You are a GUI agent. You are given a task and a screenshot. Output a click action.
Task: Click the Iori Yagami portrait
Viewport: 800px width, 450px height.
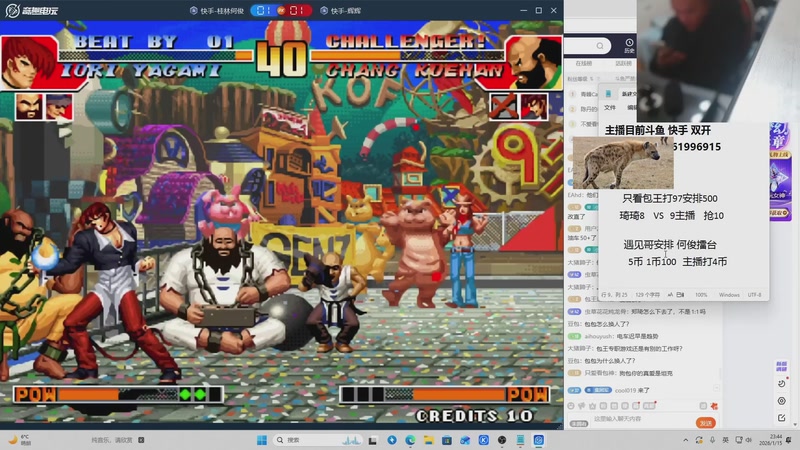[29, 63]
